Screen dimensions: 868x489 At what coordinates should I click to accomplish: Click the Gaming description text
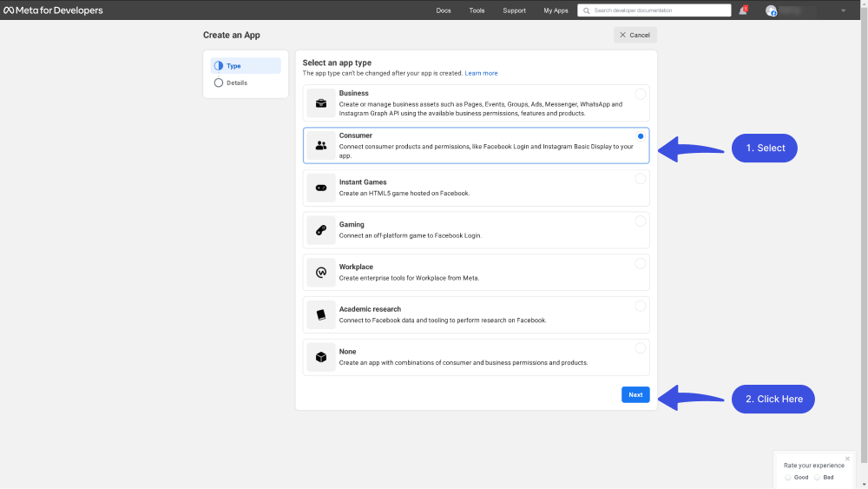tap(411, 235)
